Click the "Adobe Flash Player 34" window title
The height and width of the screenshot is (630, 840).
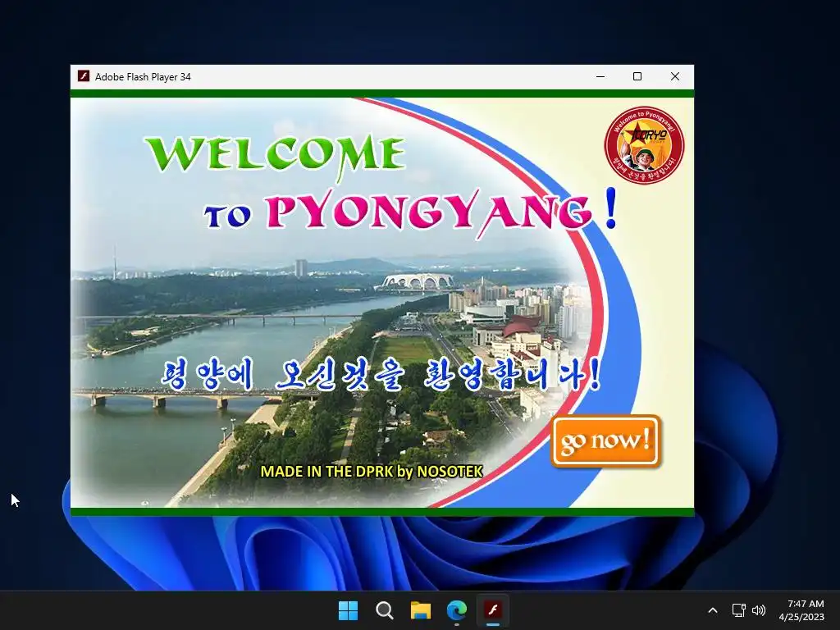(143, 76)
